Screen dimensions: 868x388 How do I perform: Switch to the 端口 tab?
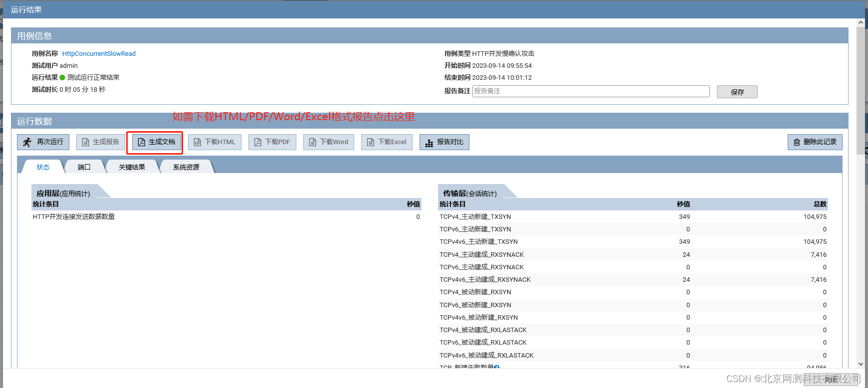(84, 167)
